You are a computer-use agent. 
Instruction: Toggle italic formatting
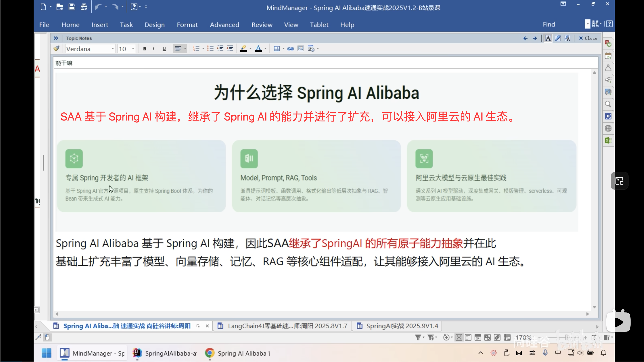154,49
